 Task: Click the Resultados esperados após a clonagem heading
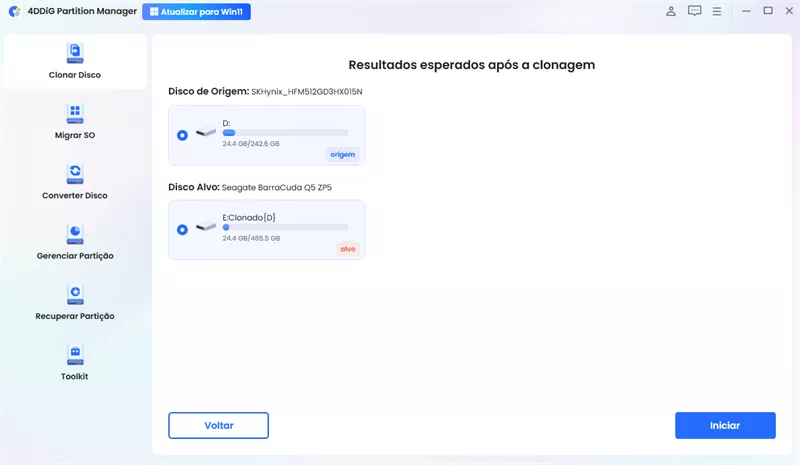[472, 65]
